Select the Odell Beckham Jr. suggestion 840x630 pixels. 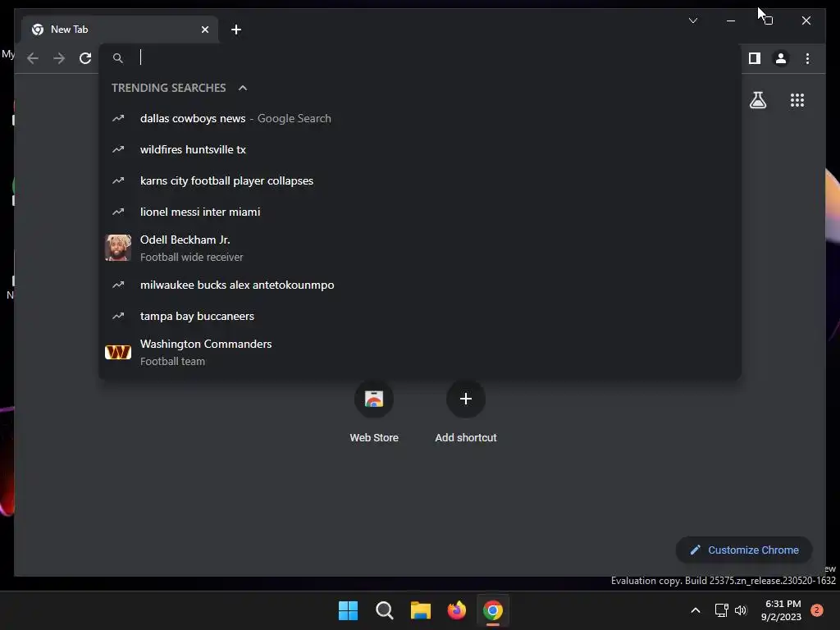click(420, 248)
